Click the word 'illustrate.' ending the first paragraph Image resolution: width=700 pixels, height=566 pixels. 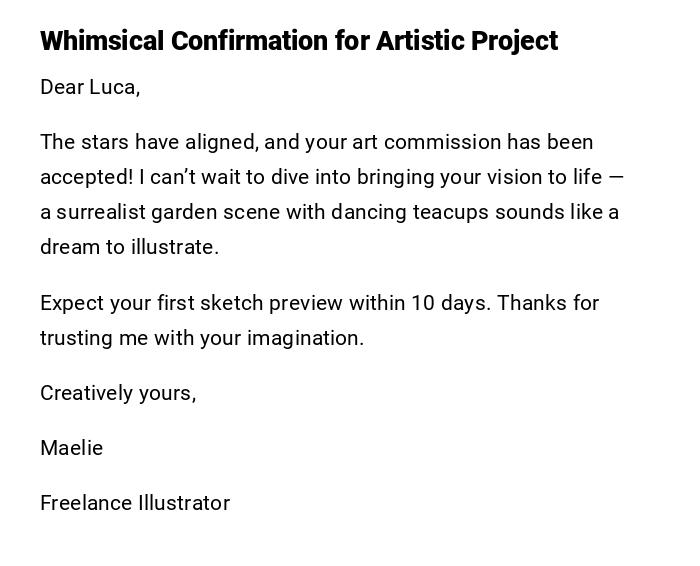click(174, 247)
